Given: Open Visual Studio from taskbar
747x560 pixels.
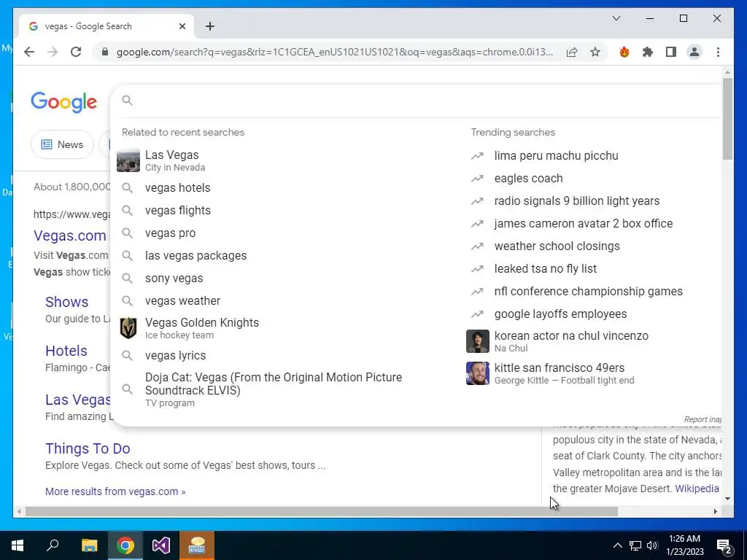Looking at the screenshot, I should (x=161, y=545).
